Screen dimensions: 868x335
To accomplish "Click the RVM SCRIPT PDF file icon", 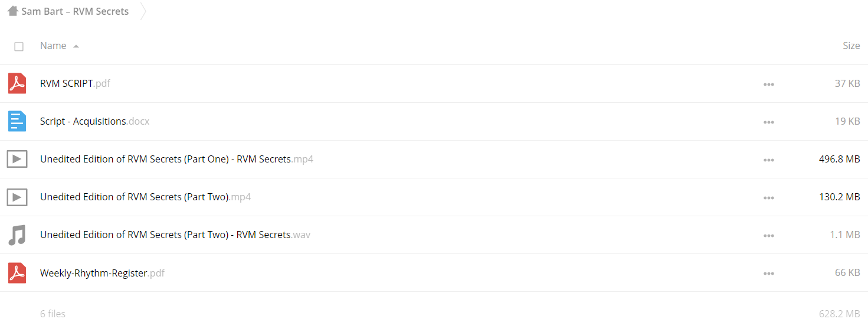I will click(x=17, y=83).
